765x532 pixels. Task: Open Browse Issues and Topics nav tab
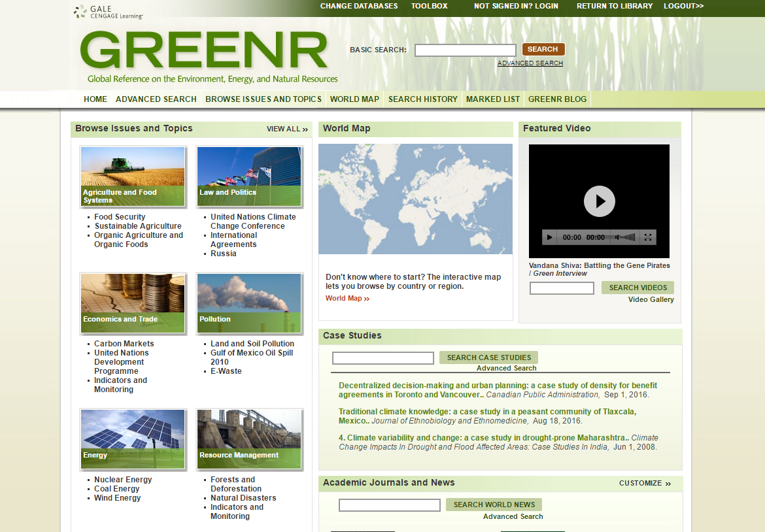(x=263, y=99)
